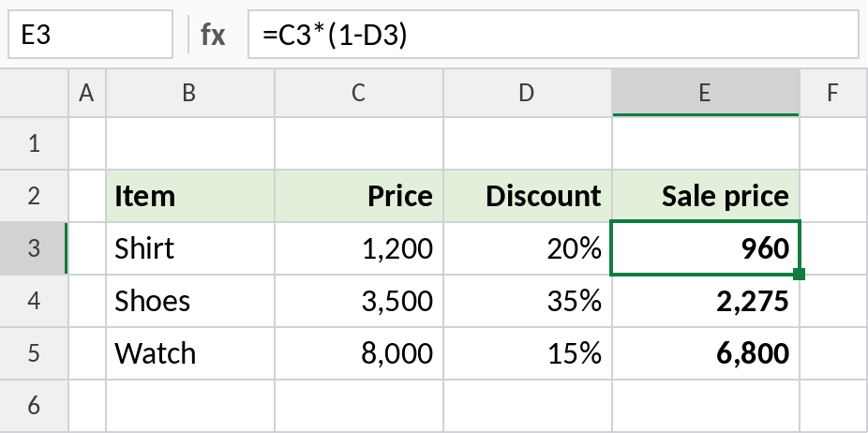Select the sale price cell 960
This screenshot has width=868, height=433.
coord(706,248)
